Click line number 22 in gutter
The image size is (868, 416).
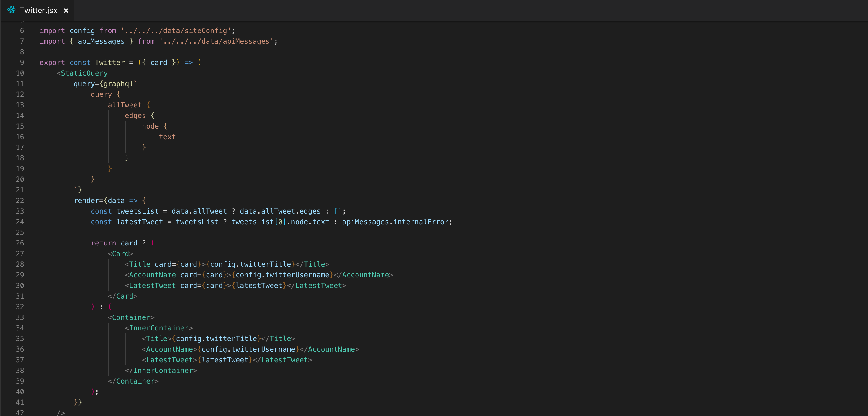(20, 201)
